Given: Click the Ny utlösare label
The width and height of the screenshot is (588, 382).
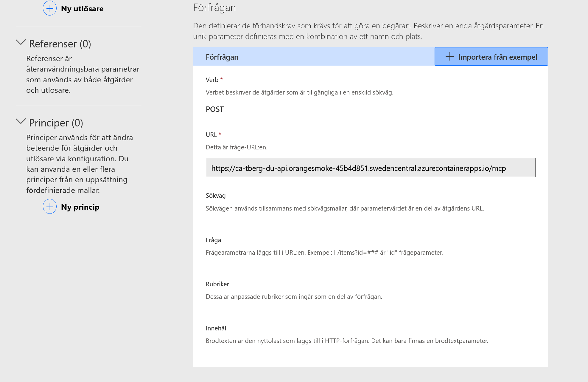Looking at the screenshot, I should (x=82, y=9).
